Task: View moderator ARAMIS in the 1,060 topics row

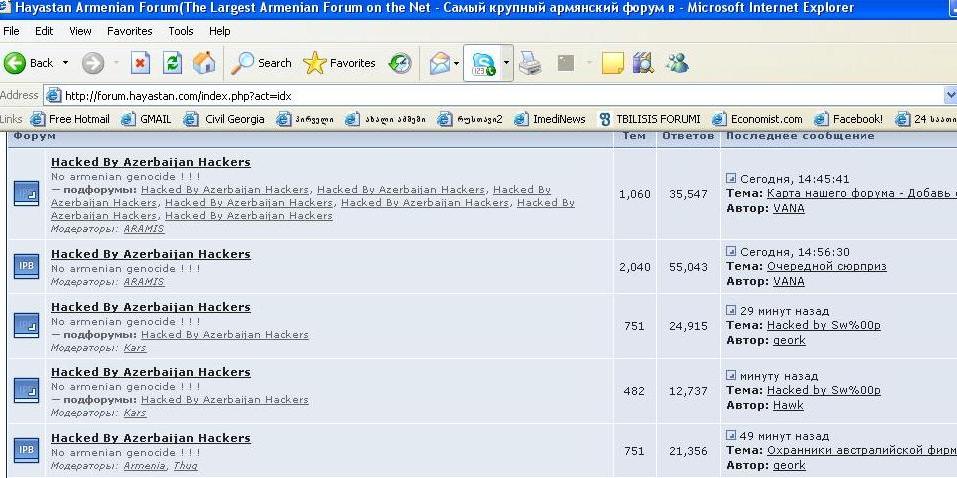Action: click(x=144, y=229)
